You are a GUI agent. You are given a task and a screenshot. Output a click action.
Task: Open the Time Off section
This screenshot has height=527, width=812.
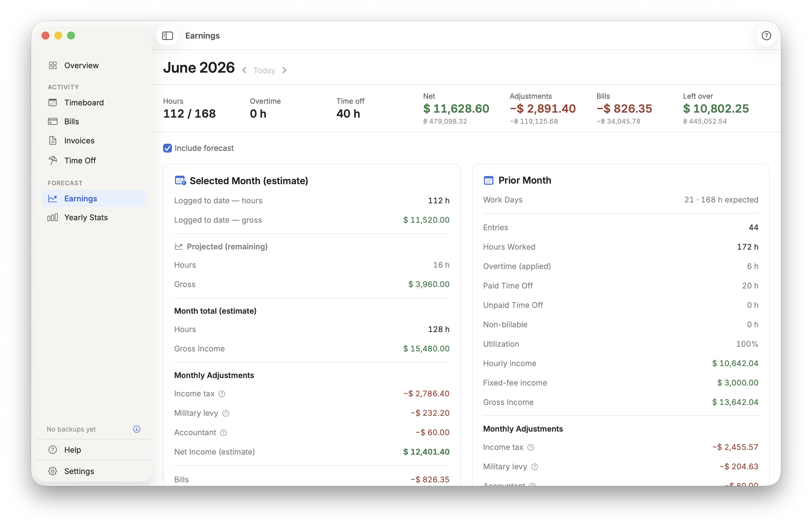94,160
